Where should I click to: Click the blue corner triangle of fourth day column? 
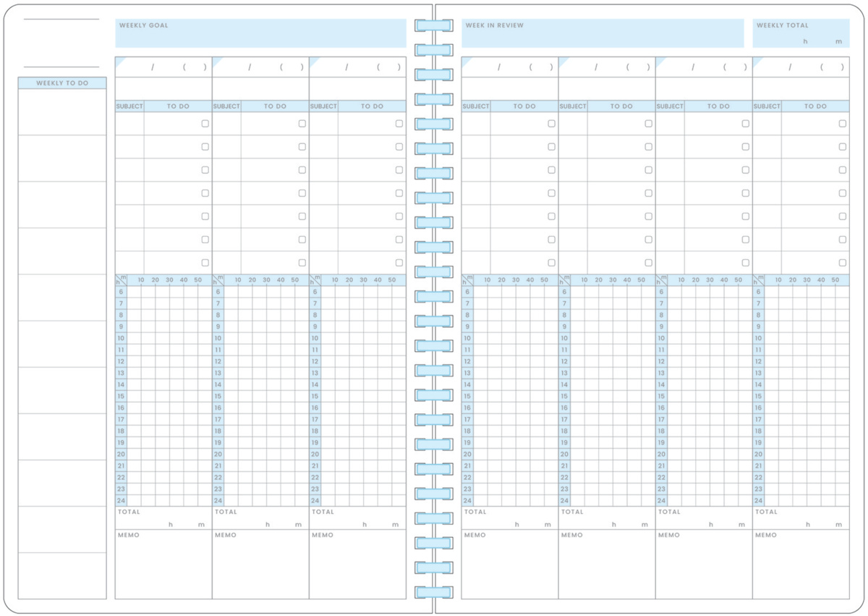coord(467,61)
